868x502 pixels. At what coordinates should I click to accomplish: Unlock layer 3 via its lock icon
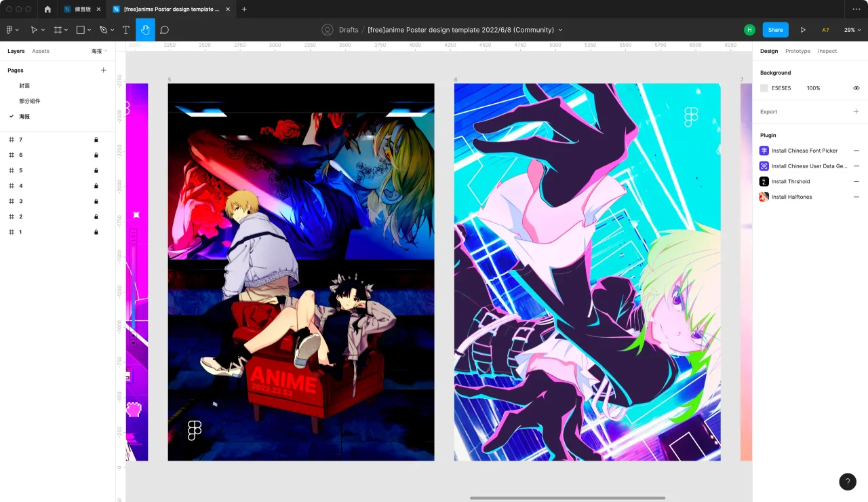point(96,201)
